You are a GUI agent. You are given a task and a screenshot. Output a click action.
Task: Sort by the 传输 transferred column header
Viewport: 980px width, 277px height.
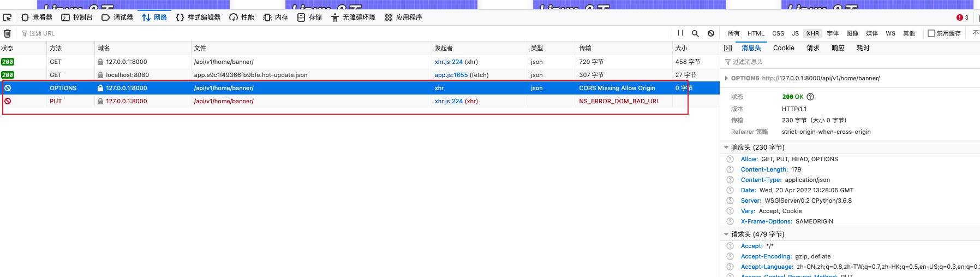pyautogui.click(x=624, y=48)
